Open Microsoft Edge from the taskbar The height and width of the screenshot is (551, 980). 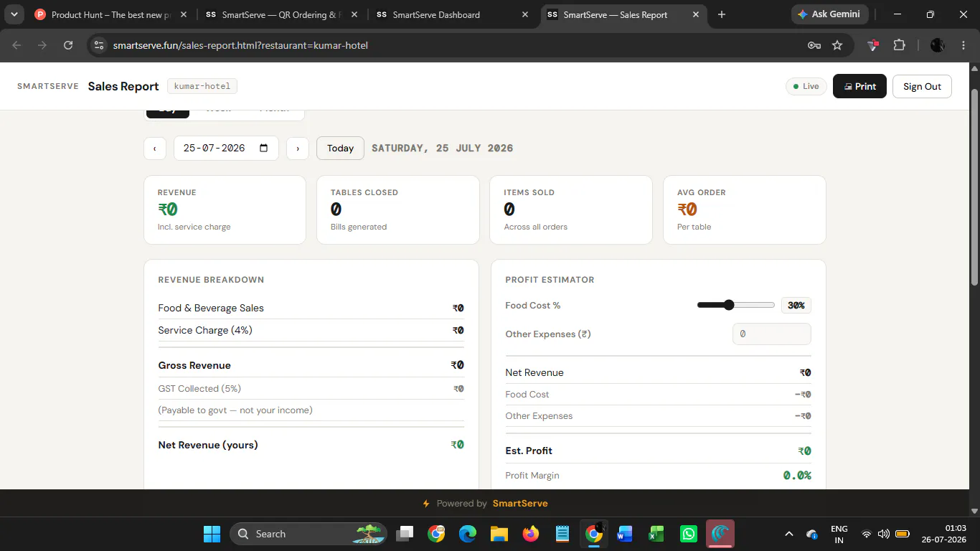468,534
